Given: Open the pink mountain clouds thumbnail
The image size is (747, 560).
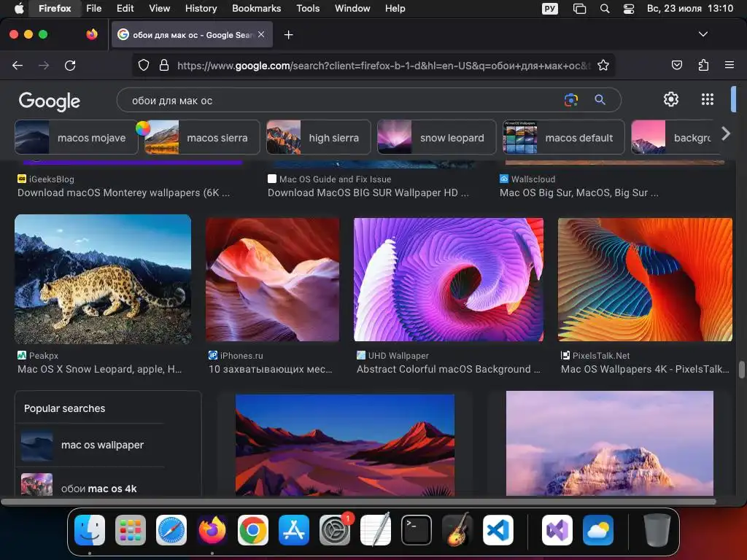Looking at the screenshot, I should 610,443.
